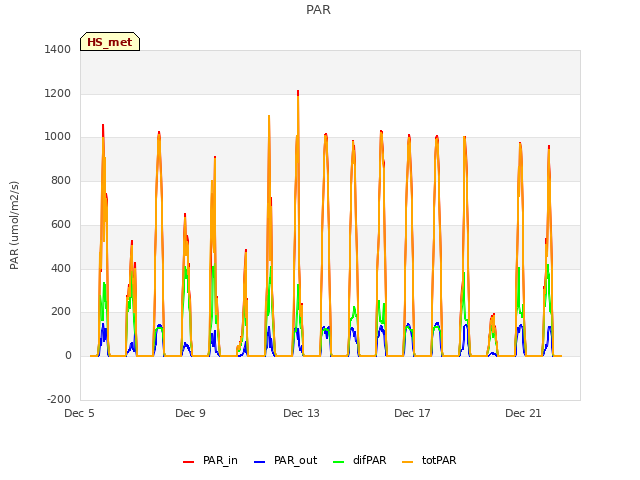This screenshot has width=640, height=480.
Task: Click the chart title PAR
Action: click(x=318, y=9)
